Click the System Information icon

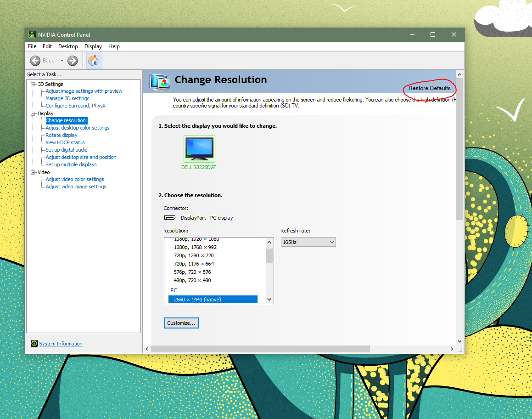point(34,344)
